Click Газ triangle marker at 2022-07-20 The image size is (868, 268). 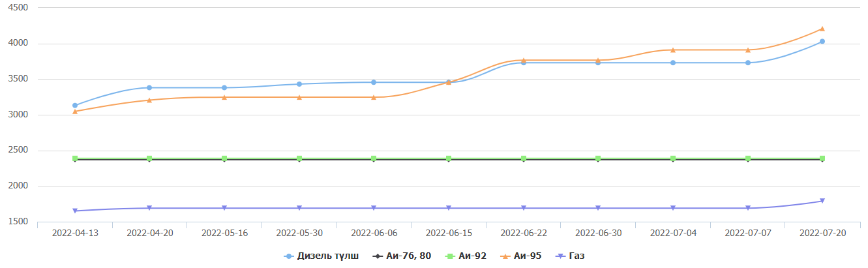click(x=822, y=201)
